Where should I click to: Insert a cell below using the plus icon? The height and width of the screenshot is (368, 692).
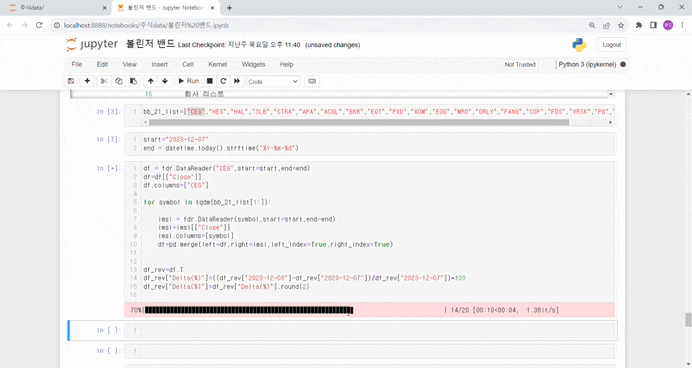(87, 81)
